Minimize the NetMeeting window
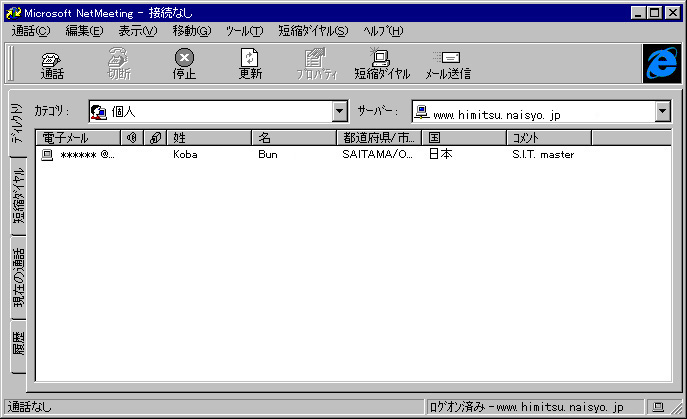Image resolution: width=687 pixels, height=419 pixels. pyautogui.click(x=638, y=13)
